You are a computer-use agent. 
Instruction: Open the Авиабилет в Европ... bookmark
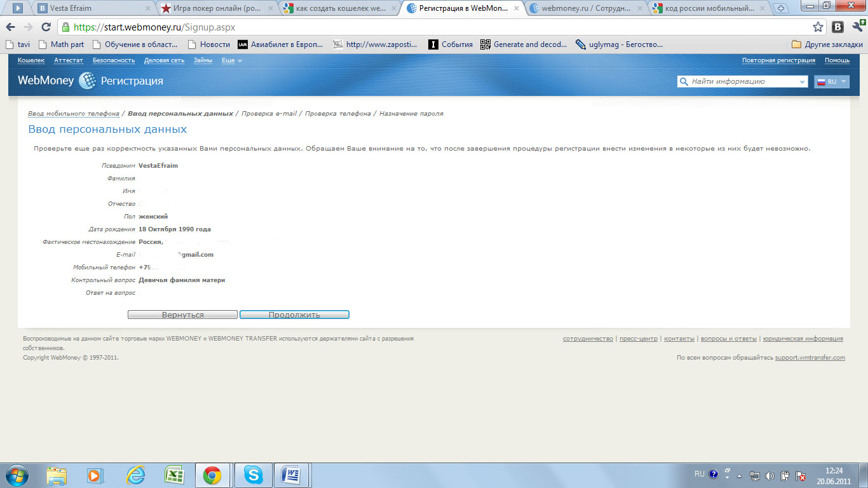coord(281,44)
